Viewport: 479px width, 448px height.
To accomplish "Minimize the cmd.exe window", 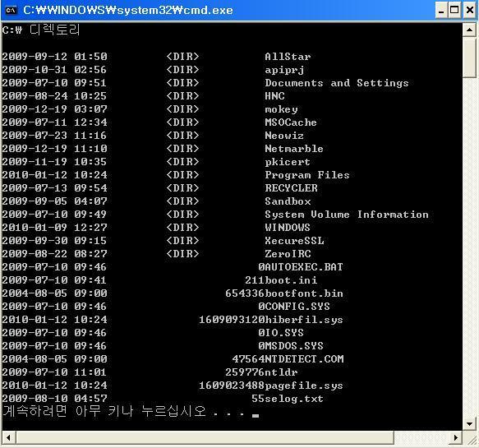I will (x=441, y=11).
